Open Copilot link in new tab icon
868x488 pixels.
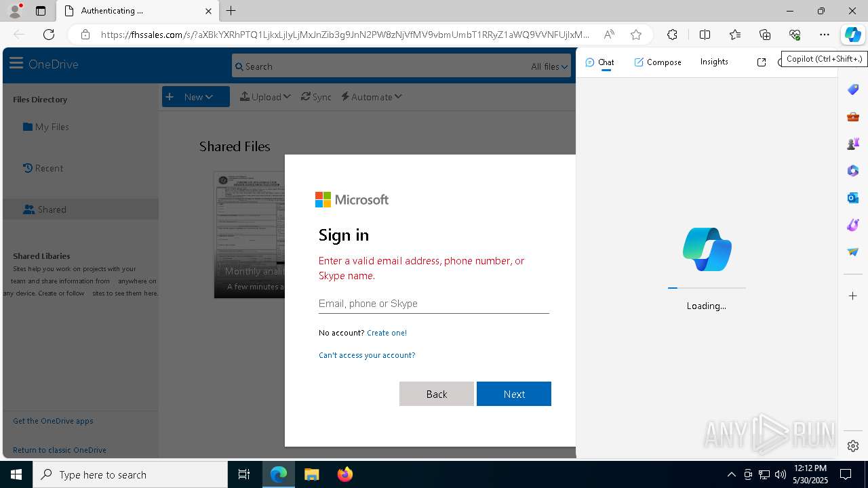[x=762, y=62]
